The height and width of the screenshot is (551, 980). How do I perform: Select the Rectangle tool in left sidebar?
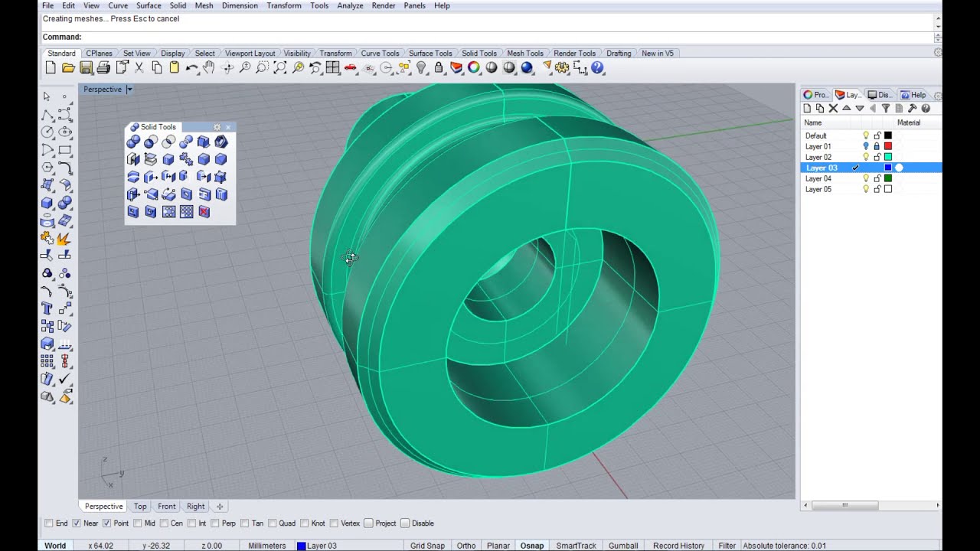pos(65,149)
